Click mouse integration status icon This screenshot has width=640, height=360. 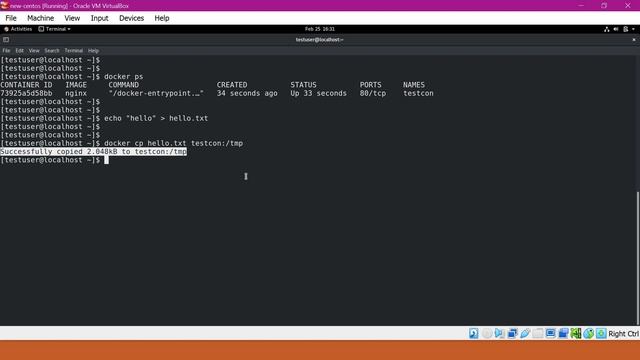point(589,333)
